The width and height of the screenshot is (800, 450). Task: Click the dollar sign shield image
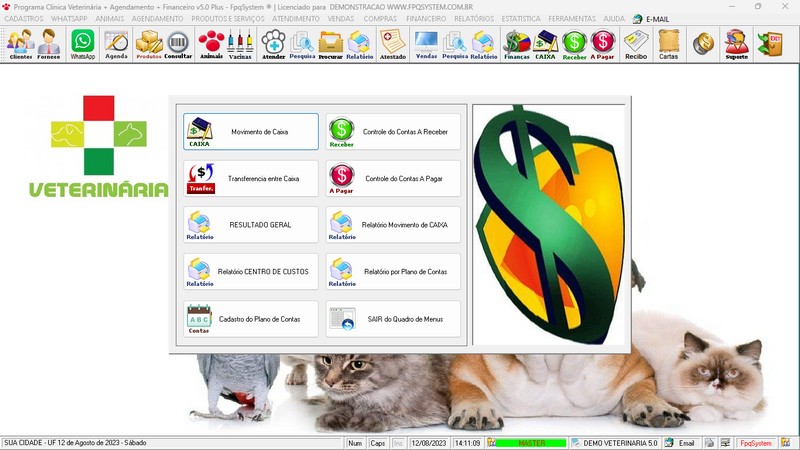[x=549, y=224]
